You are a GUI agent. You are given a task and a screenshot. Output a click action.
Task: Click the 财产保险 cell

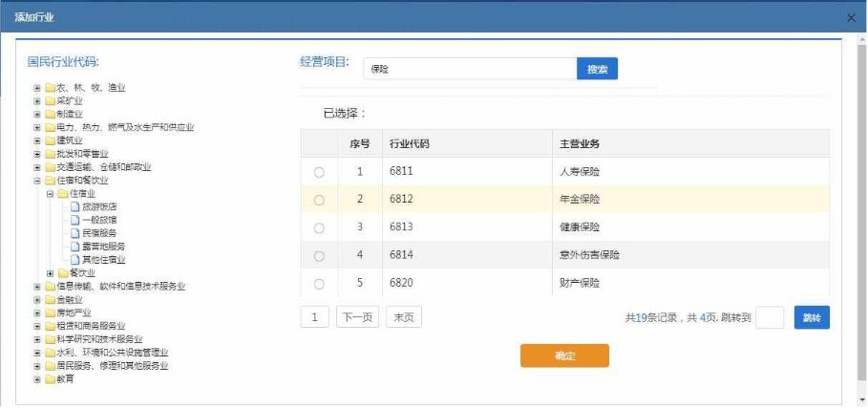click(690, 283)
